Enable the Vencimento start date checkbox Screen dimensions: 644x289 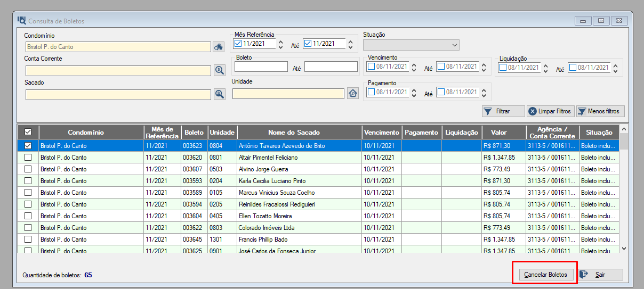point(372,67)
